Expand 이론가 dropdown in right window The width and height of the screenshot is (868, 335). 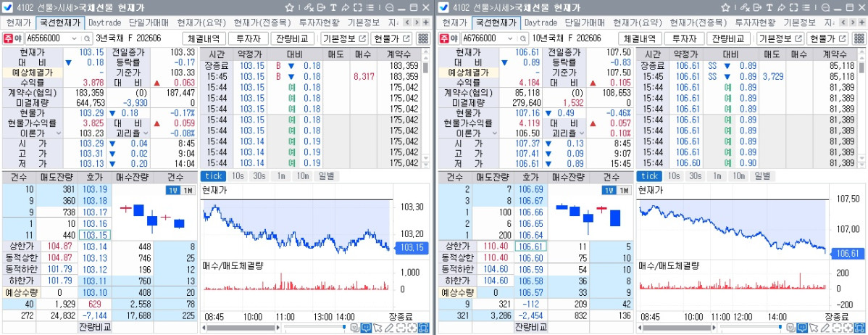click(493, 133)
